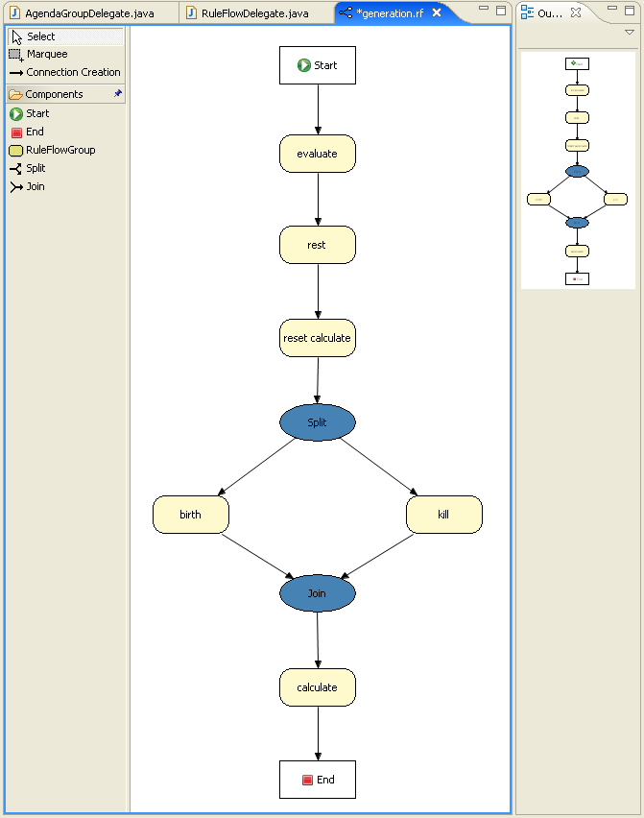Open the Outline view tab
Image resolution: width=644 pixels, height=818 pixels.
(550, 13)
